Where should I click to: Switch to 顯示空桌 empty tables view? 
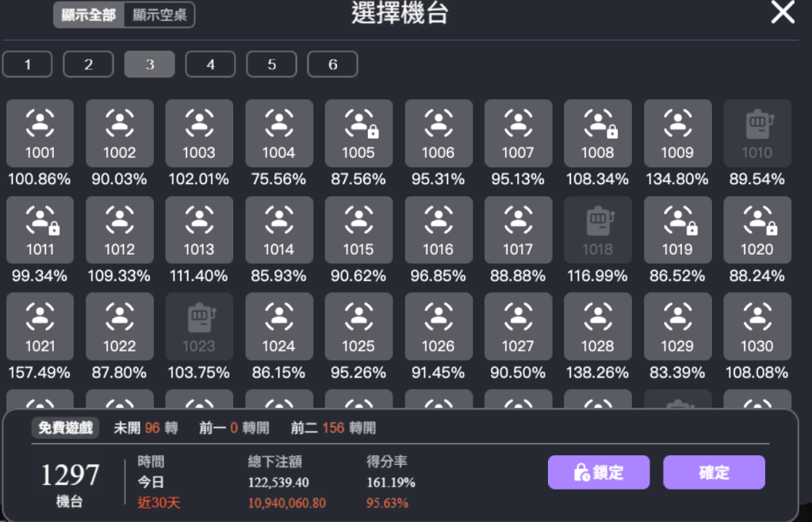[159, 15]
